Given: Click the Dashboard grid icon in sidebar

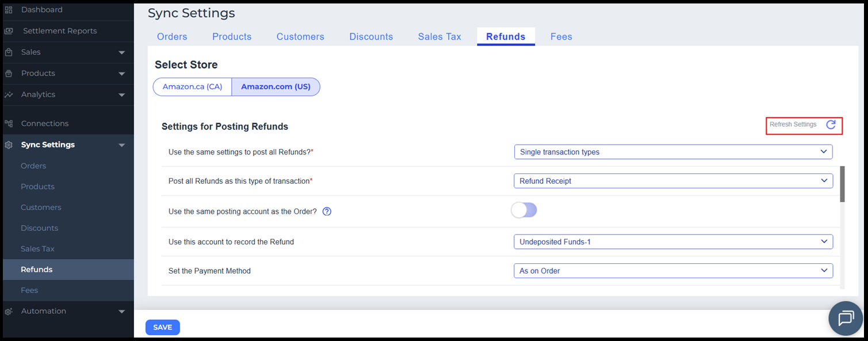Looking at the screenshot, I should coord(9,10).
